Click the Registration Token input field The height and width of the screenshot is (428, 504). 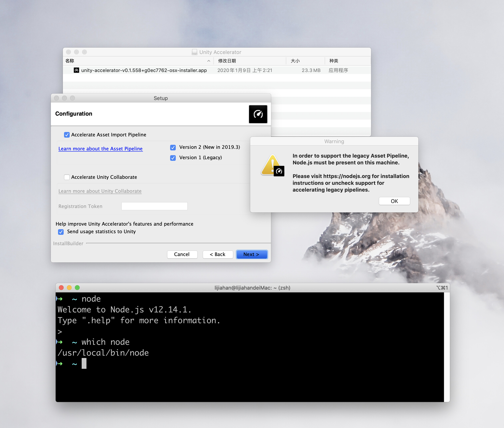154,206
